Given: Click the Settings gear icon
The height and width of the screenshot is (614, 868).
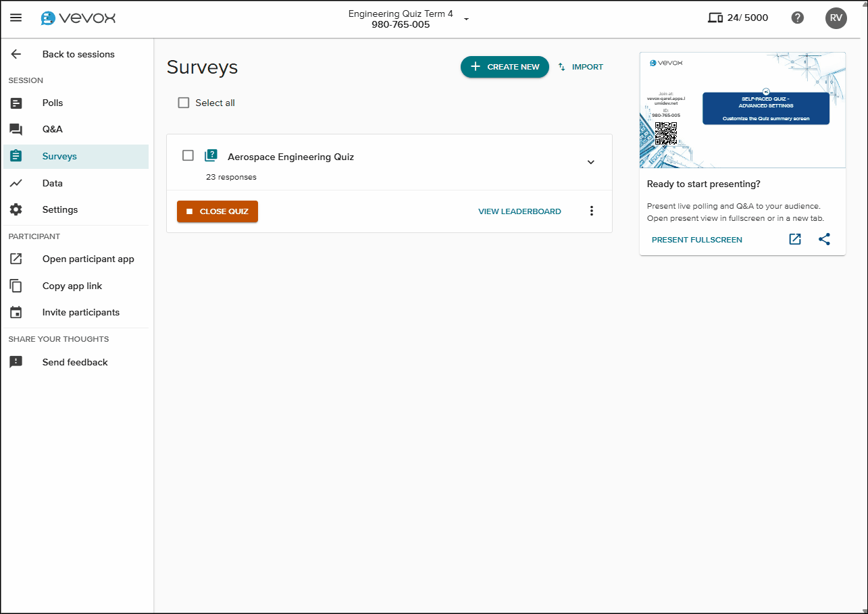Looking at the screenshot, I should 16,209.
